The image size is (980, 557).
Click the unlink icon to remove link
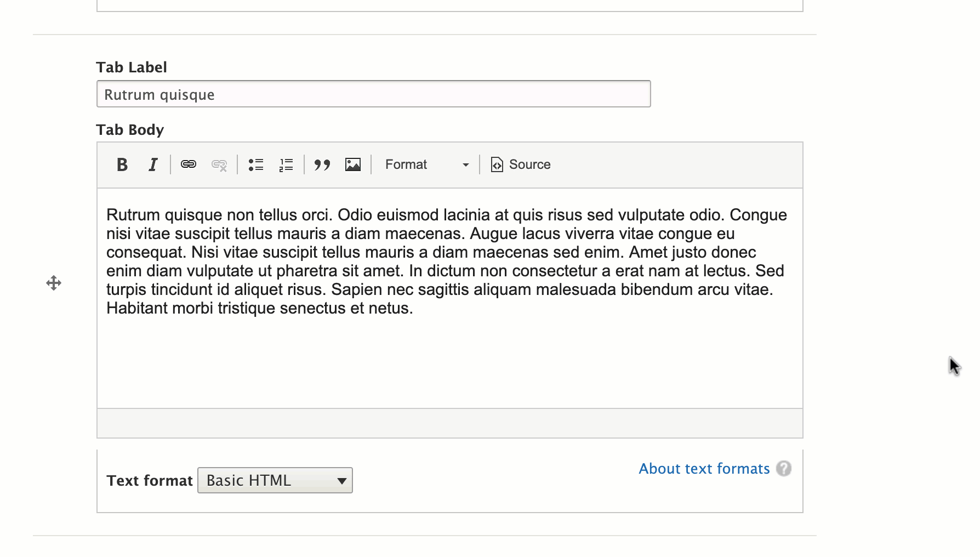tap(219, 164)
